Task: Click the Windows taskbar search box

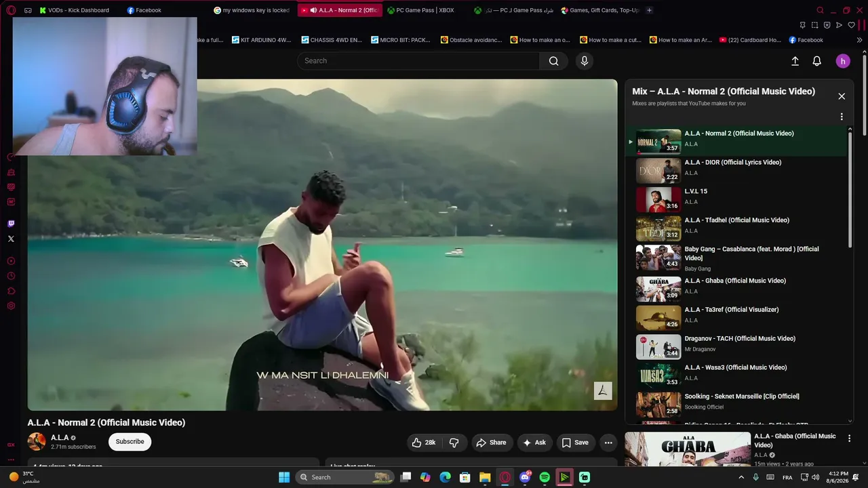Action: [x=344, y=477]
